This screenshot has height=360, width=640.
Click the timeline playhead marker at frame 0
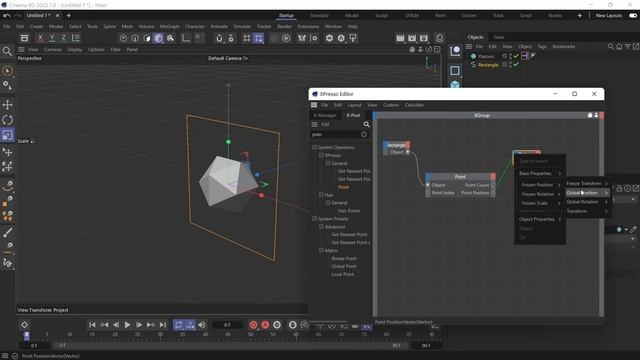(x=27, y=336)
